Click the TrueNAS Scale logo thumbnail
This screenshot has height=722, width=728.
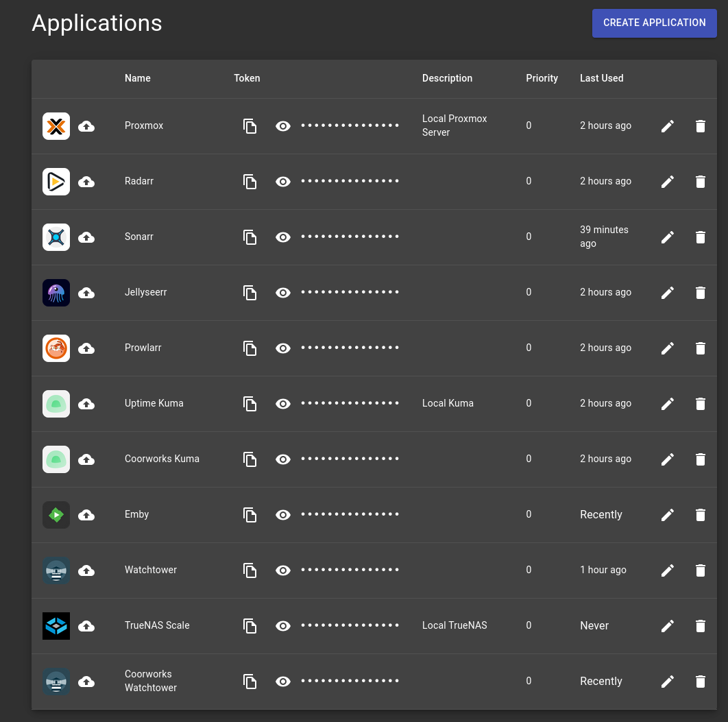(56, 626)
